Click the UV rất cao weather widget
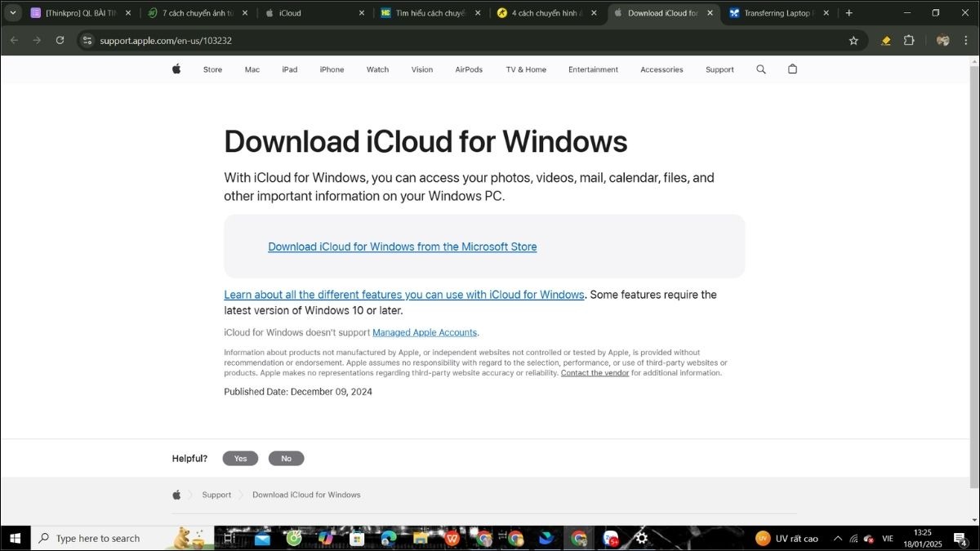Image resolution: width=980 pixels, height=551 pixels. (x=787, y=538)
